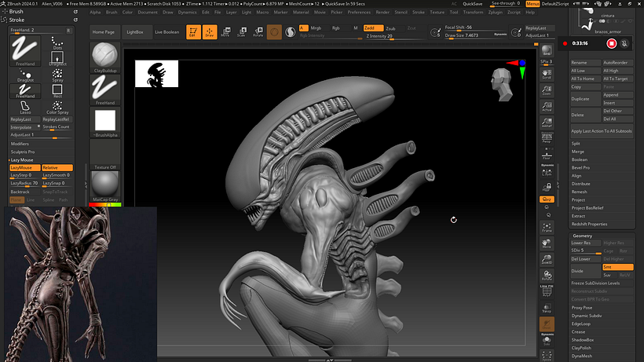
Task: Open the Texture Off selector
Action: pos(105,155)
